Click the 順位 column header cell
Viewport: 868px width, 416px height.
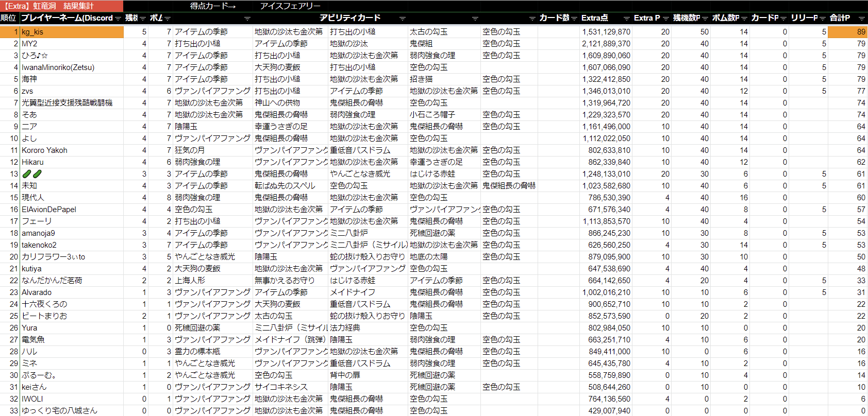click(9, 18)
